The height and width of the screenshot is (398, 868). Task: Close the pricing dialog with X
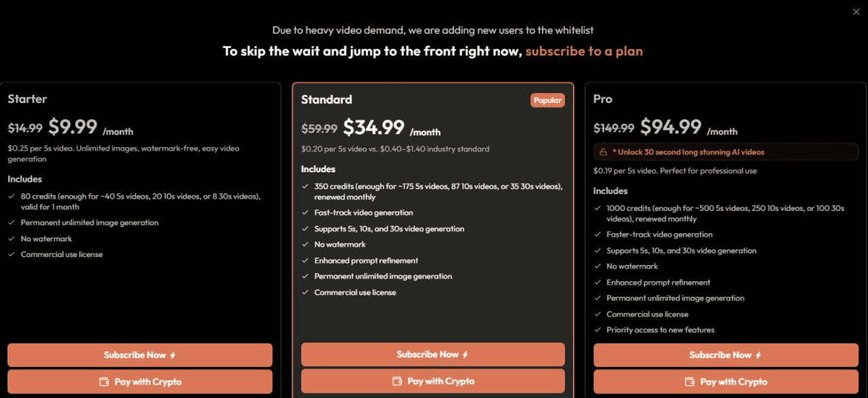pyautogui.click(x=856, y=12)
